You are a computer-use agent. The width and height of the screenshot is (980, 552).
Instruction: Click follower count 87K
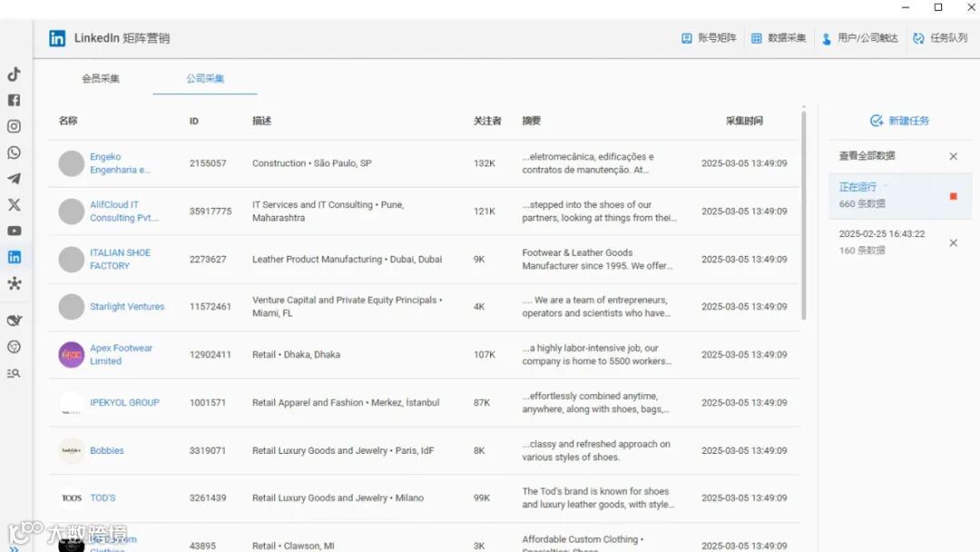[481, 402]
